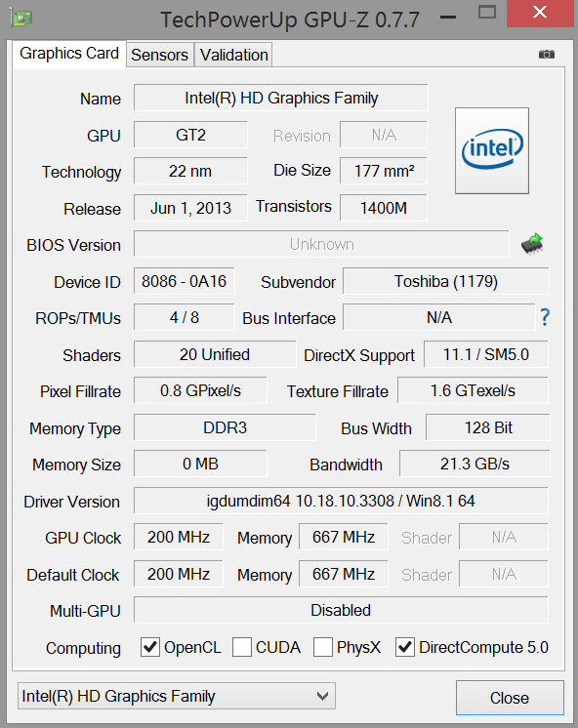Viewport: 578px width, 728px height.
Task: Open the Validation tab
Action: pyautogui.click(x=234, y=55)
